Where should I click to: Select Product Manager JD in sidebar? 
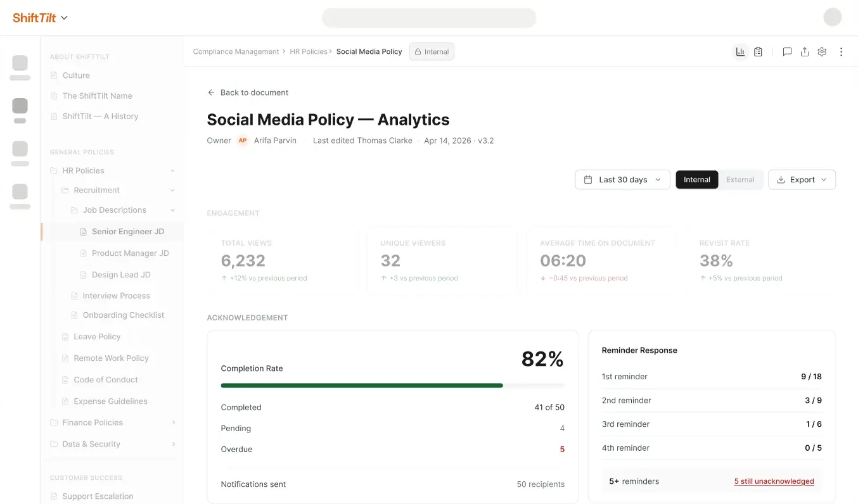coord(130,253)
